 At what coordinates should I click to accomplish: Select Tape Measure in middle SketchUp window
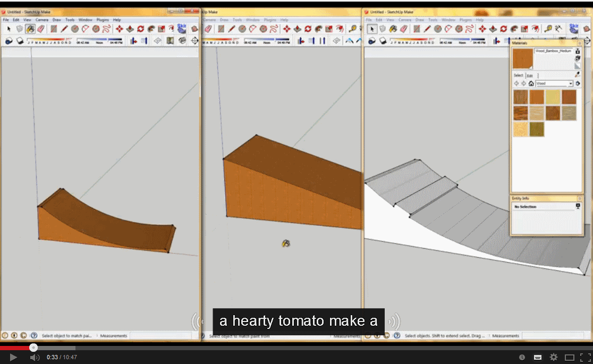tap(352, 29)
